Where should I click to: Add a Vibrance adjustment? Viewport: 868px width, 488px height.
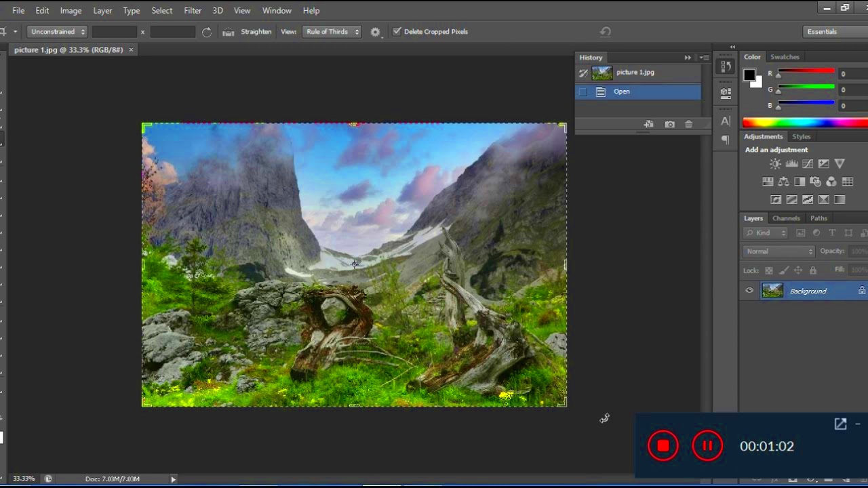pos(840,163)
